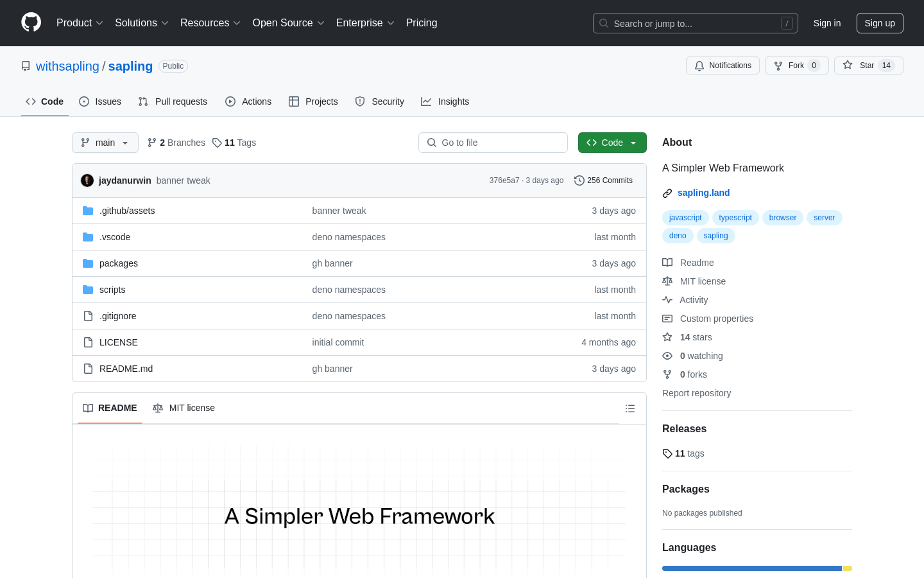Open the withsapling owner link
Image resolution: width=924 pixels, height=578 pixels.
point(67,66)
